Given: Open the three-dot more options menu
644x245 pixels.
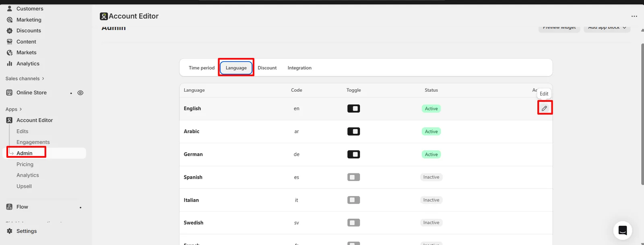Looking at the screenshot, I should click(x=634, y=16).
